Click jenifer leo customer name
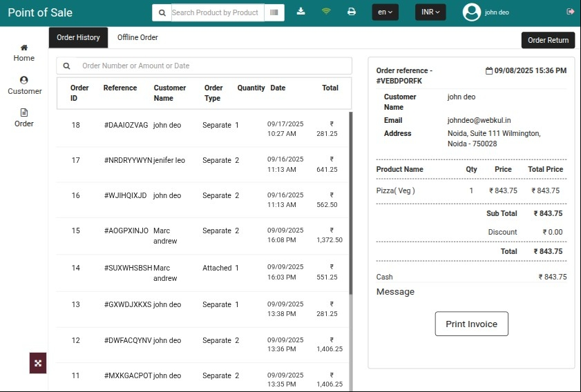The image size is (581, 392). pos(169,160)
